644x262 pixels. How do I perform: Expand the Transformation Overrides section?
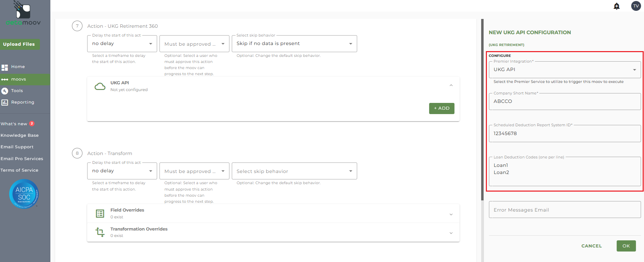(x=451, y=233)
